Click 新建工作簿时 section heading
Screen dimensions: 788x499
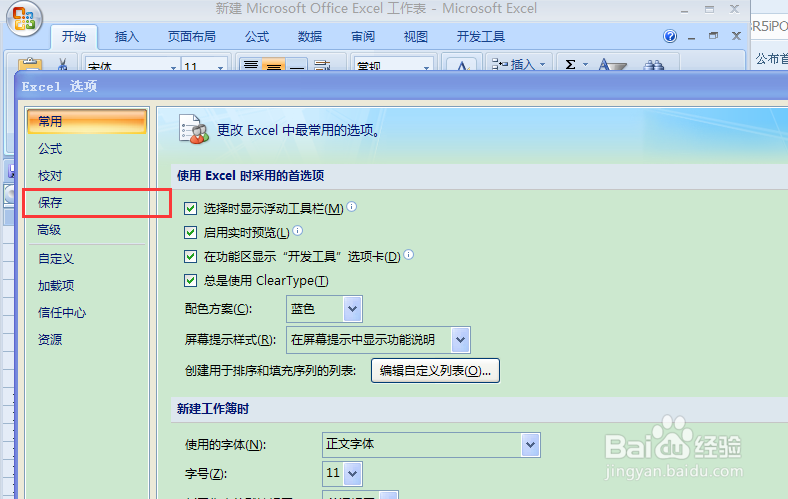tap(213, 409)
